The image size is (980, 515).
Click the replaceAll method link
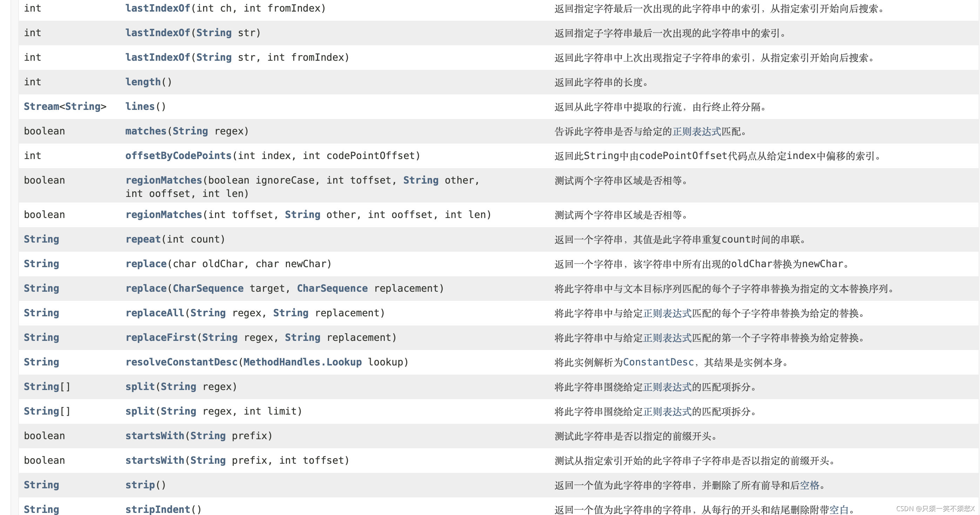[154, 313]
